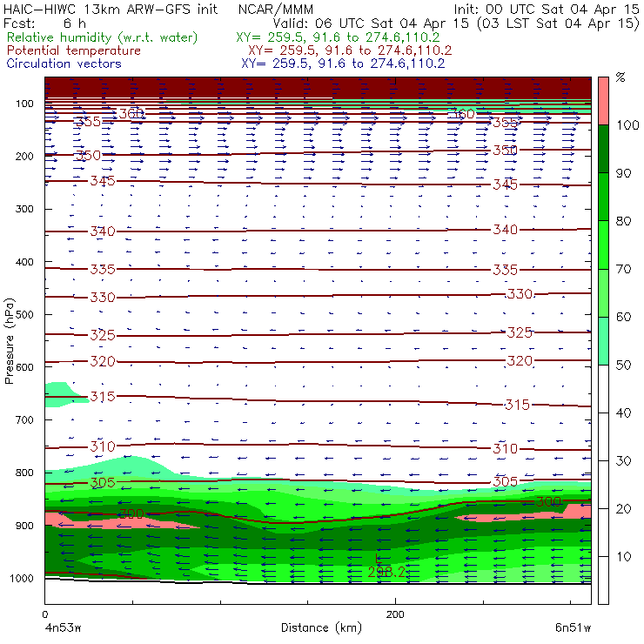
Task: Click the "298.2" minimum value label
Action: [386, 572]
